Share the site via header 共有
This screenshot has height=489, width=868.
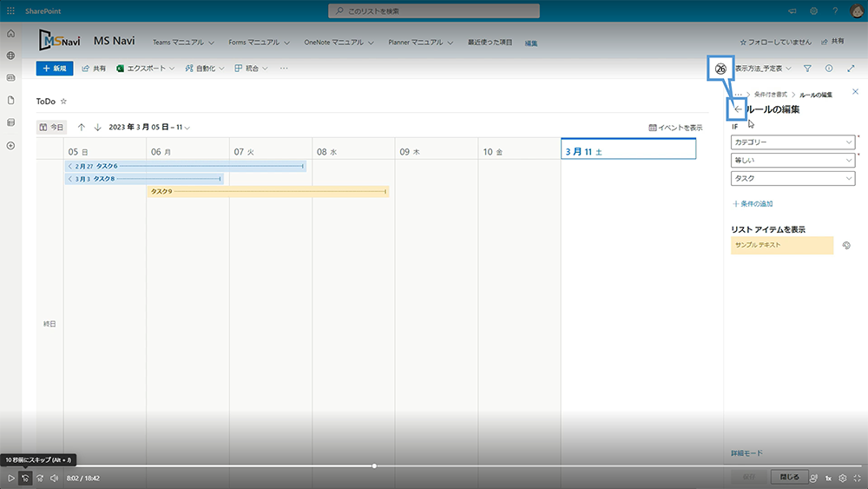[x=832, y=42]
